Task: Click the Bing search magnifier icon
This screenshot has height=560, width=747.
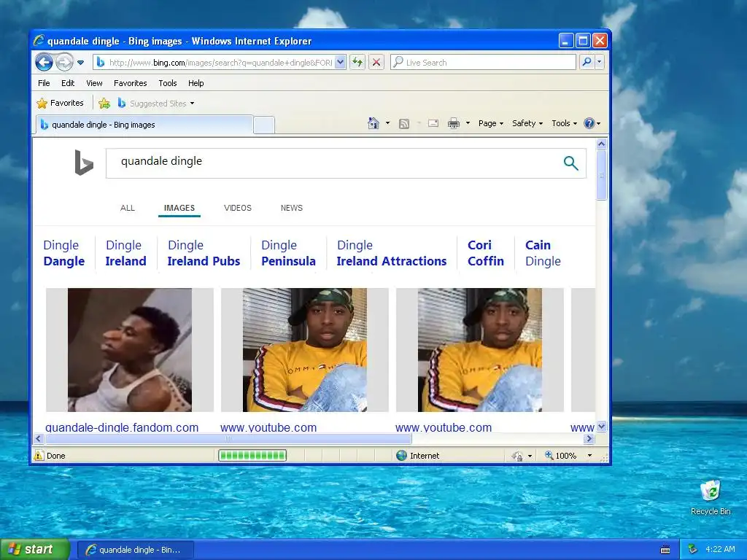Action: 570,163
